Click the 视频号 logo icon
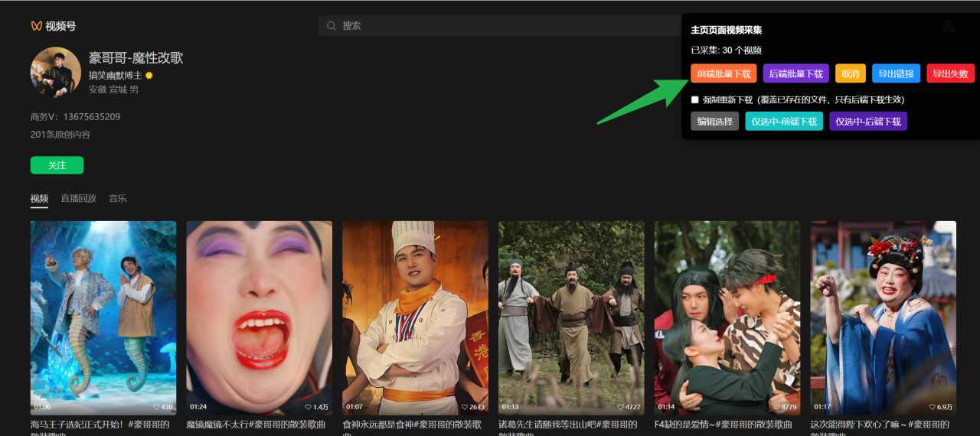 (x=36, y=26)
